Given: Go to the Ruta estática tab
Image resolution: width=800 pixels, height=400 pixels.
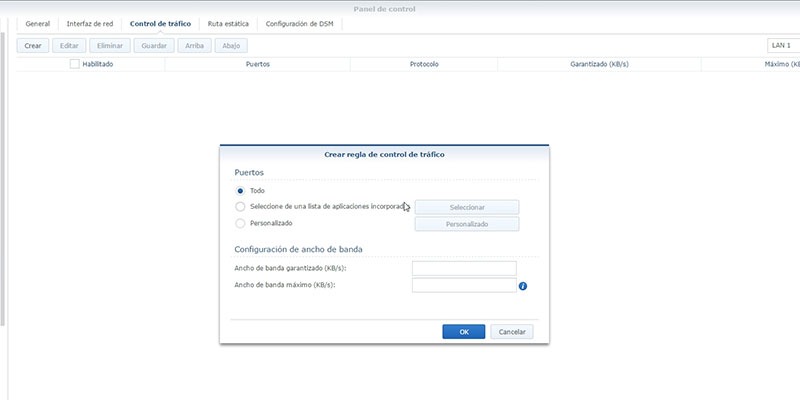Looking at the screenshot, I should [228, 24].
